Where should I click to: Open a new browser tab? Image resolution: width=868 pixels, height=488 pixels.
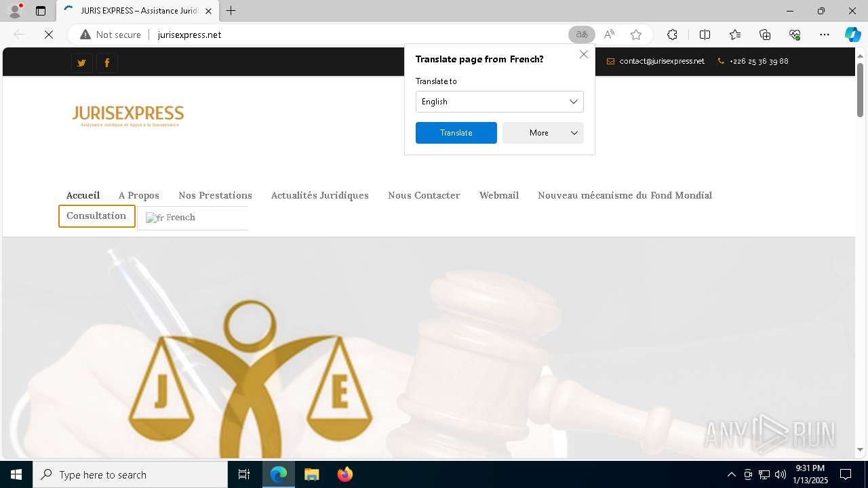coord(231,11)
